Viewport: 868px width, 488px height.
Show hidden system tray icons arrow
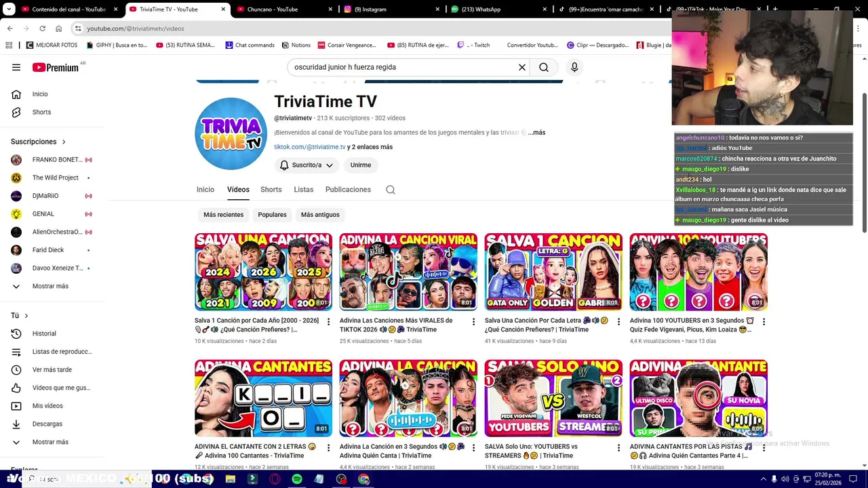click(x=764, y=479)
